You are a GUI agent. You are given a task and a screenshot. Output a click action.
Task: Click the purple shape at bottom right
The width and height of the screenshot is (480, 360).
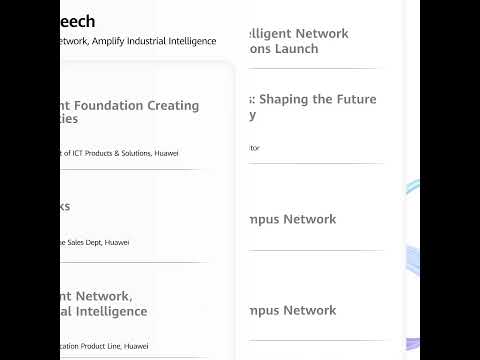(x=413, y=344)
